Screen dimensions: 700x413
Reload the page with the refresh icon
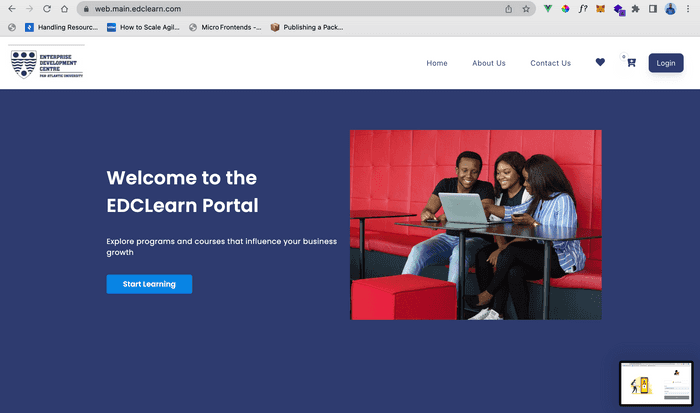(x=47, y=9)
